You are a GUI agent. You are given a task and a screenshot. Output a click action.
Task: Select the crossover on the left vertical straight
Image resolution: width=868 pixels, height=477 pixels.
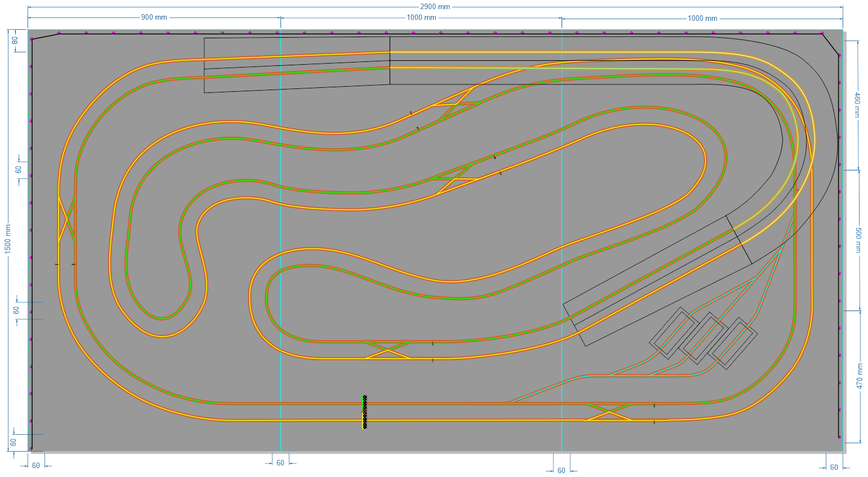(x=67, y=219)
